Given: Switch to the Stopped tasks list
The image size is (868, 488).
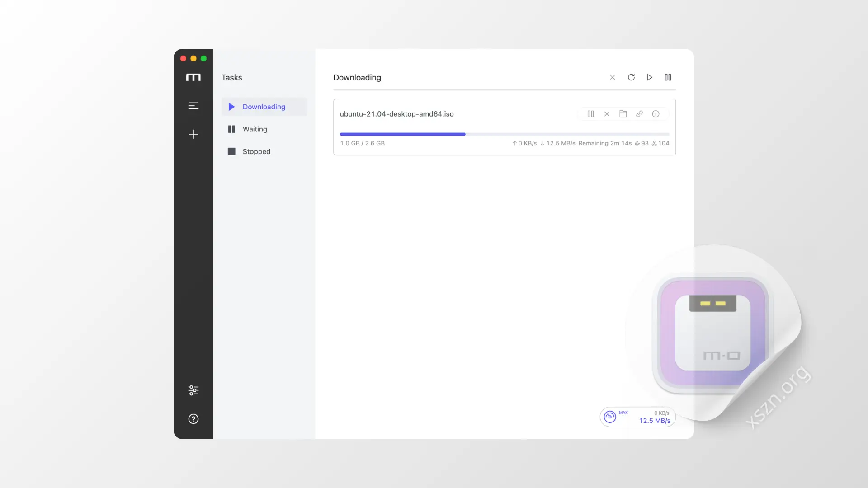Looking at the screenshot, I should tap(264, 151).
